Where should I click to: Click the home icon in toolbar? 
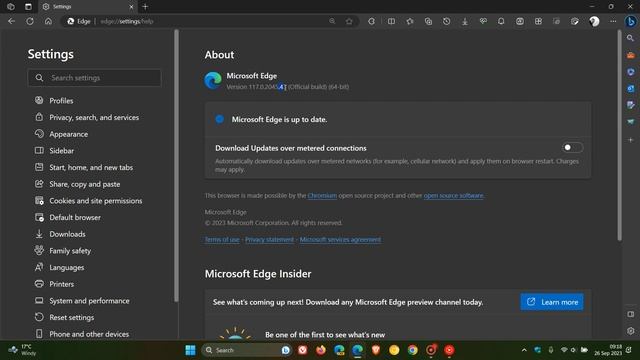coord(48,21)
